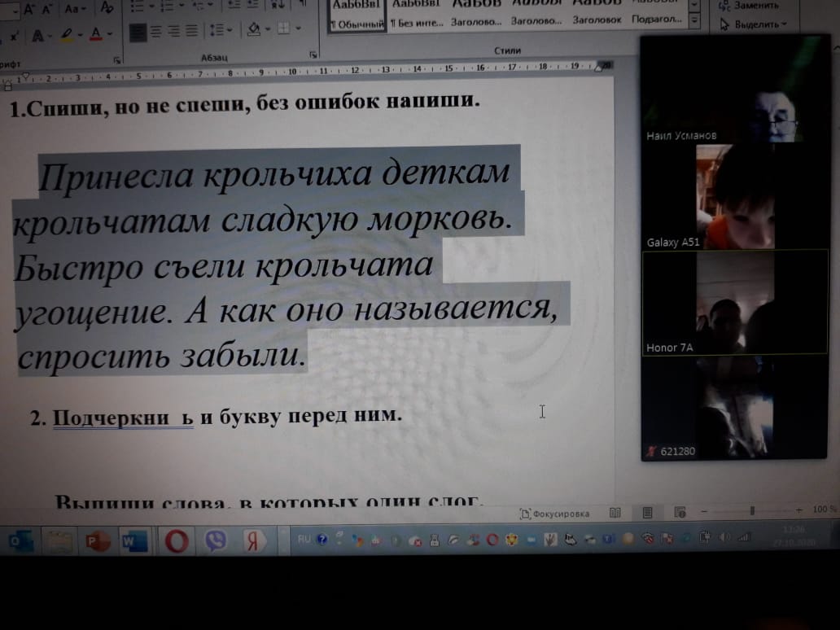Open Viber from the taskbar
The height and width of the screenshot is (630, 840).
[216, 540]
